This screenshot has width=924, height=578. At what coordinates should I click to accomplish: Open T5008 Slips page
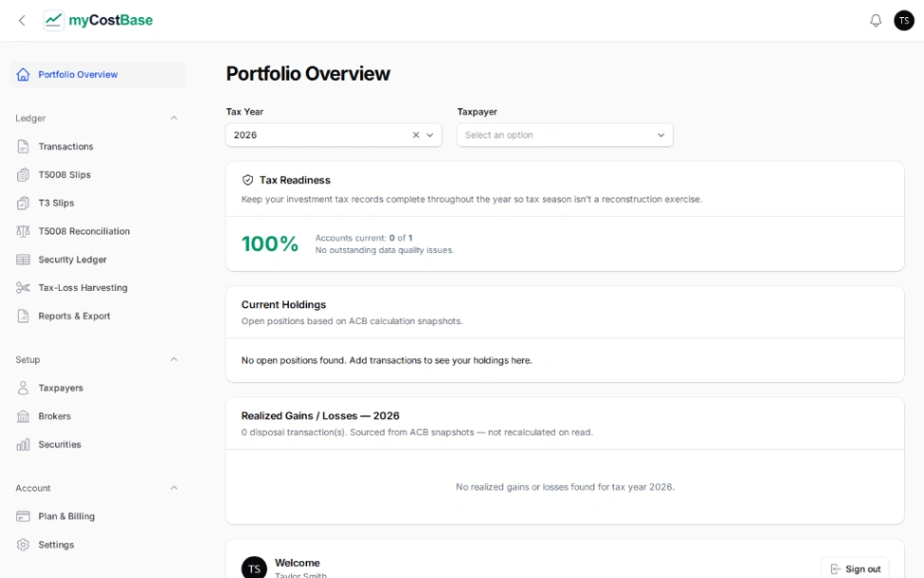98,174
